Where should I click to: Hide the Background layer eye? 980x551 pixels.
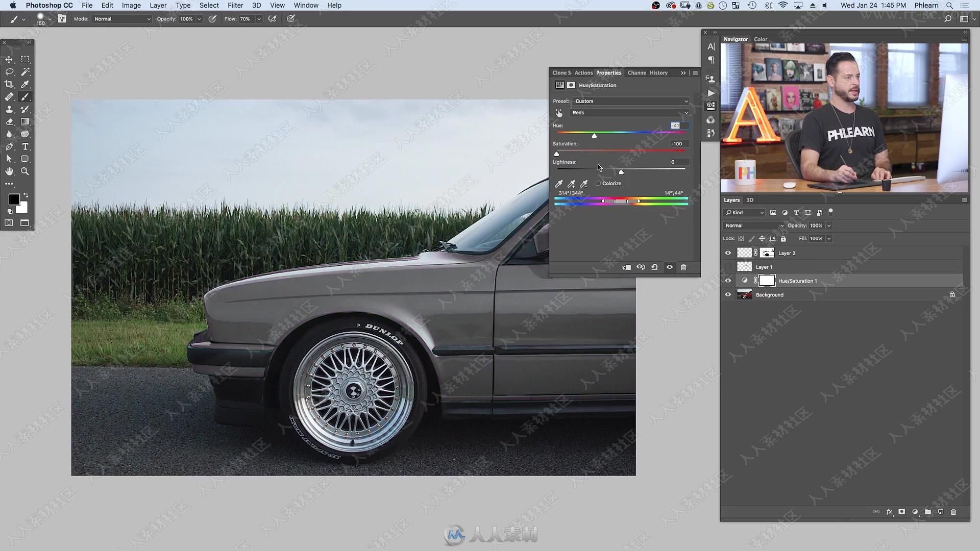click(x=728, y=295)
